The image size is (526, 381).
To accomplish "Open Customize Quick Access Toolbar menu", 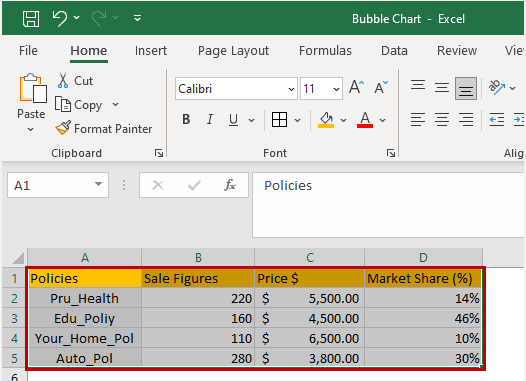I will click(x=137, y=18).
